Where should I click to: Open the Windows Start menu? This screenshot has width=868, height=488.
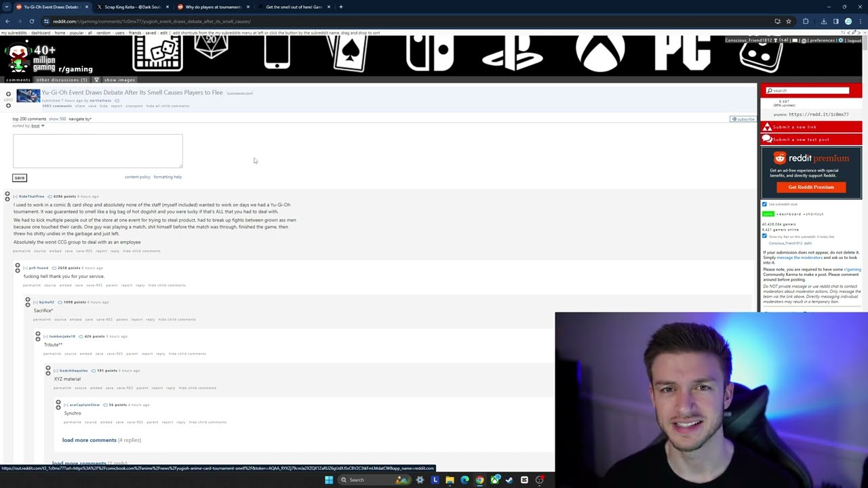click(329, 480)
